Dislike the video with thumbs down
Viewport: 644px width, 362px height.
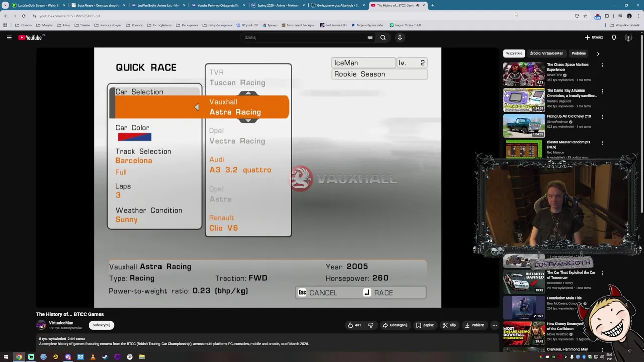point(371,325)
